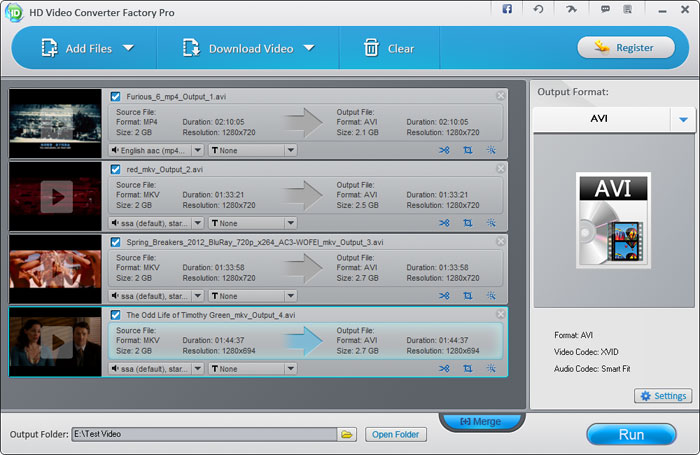Crop the Furious_6 video
Viewport: 700px width, 455px height.
tap(467, 150)
